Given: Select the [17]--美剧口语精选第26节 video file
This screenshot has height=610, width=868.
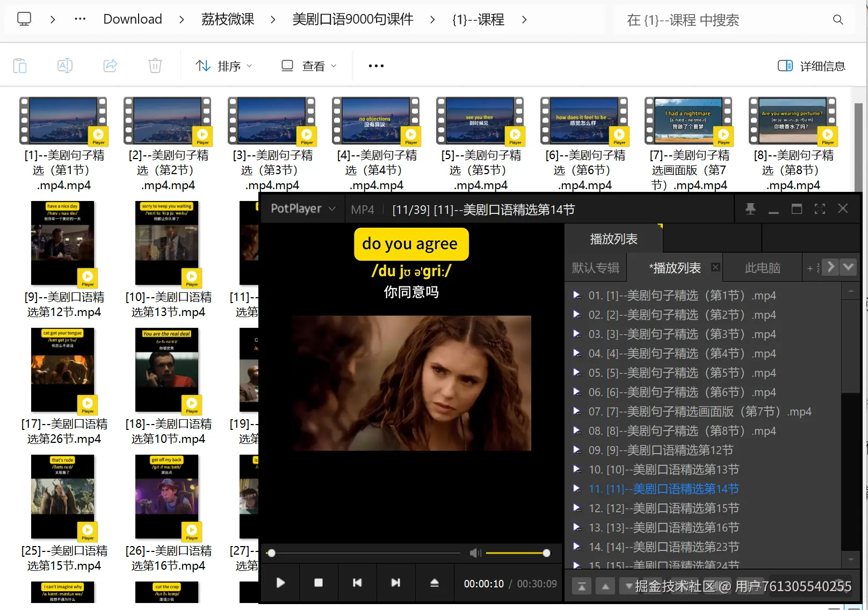Looking at the screenshot, I should (x=64, y=386).
